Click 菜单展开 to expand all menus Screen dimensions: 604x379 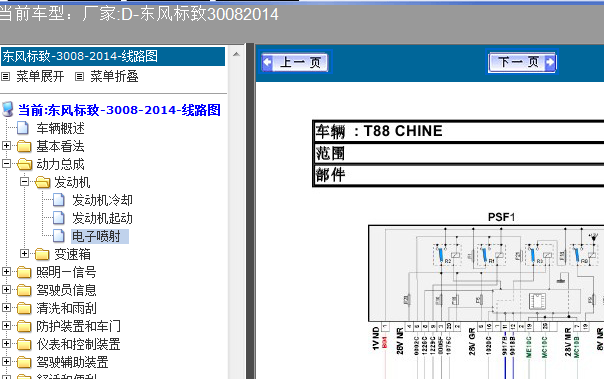click(x=40, y=76)
